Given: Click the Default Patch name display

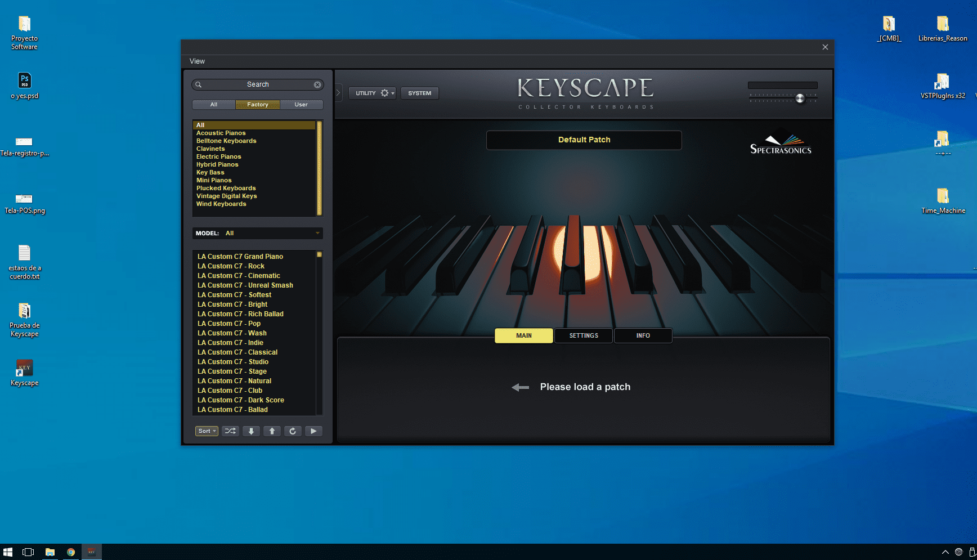Looking at the screenshot, I should 584,140.
